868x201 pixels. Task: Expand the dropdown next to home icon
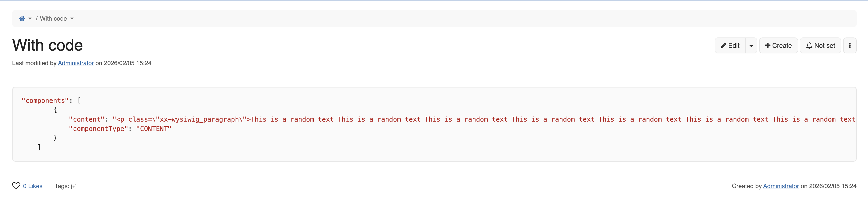pos(30,19)
